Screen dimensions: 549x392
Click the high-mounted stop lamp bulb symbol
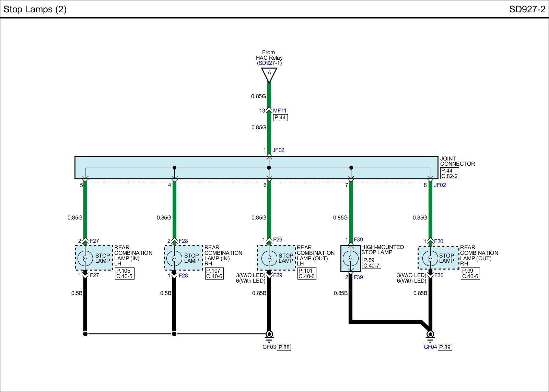(351, 258)
